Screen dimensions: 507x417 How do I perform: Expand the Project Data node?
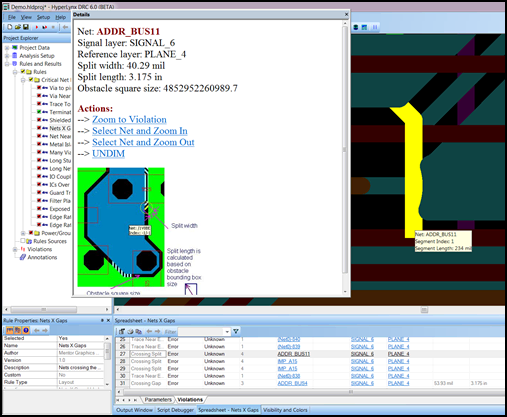point(7,48)
